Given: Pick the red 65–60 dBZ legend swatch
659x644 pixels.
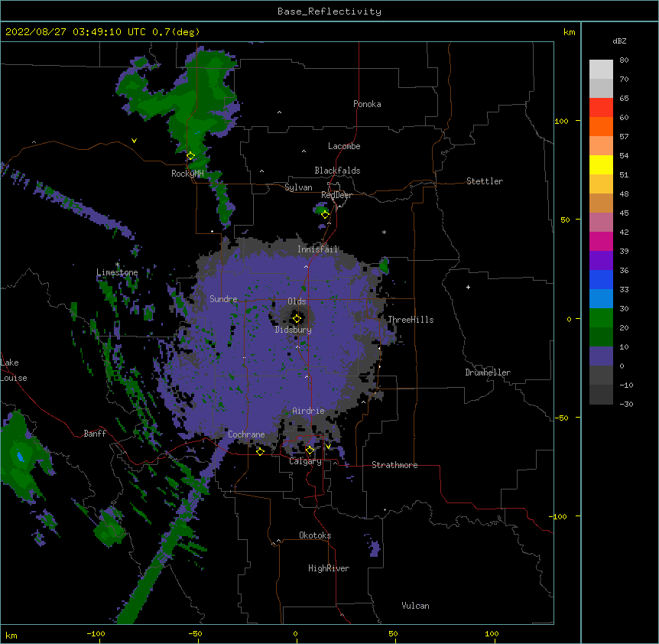Looking at the screenshot, I should coord(601,108).
